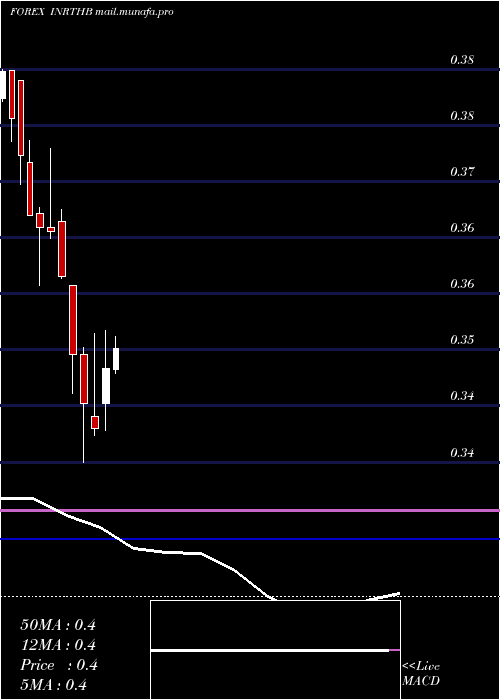Click the bright blue horizontal indicator line
The width and height of the screenshot is (500, 700).
[250, 539]
